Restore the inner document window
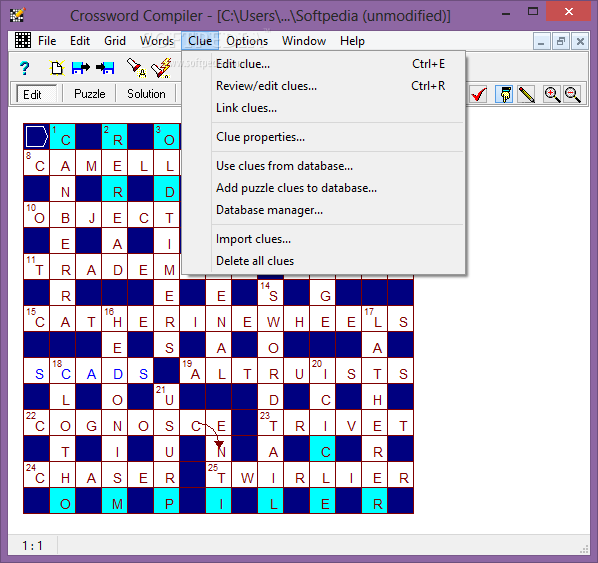The width and height of the screenshot is (598, 563). pos(561,41)
